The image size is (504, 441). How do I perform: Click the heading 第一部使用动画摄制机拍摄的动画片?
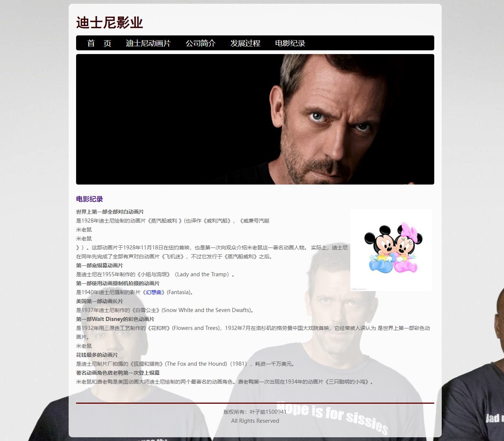point(118,283)
